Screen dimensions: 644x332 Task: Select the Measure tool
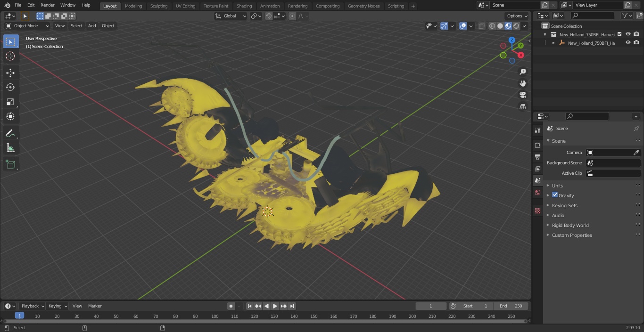coord(10,148)
